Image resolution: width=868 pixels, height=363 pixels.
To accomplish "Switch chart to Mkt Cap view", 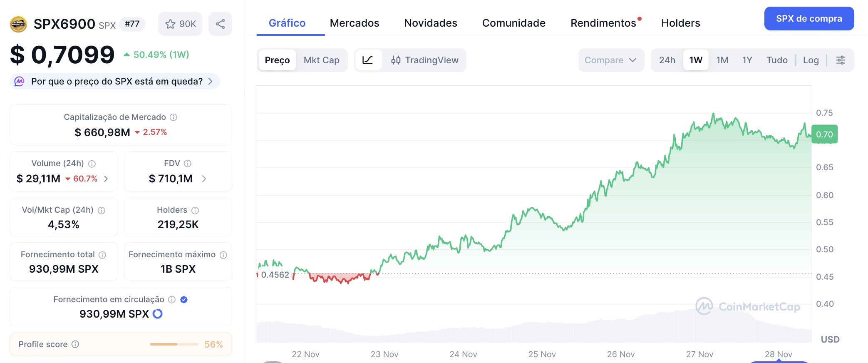I will coord(321,60).
